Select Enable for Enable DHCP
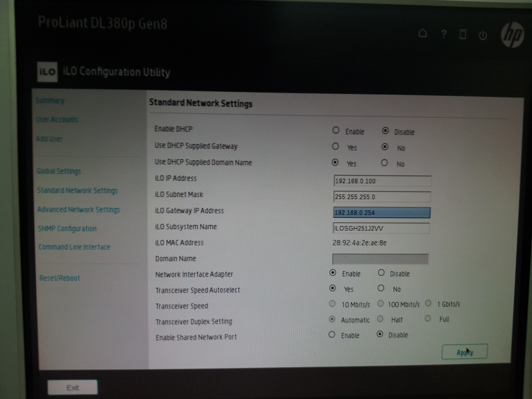 coord(336,130)
